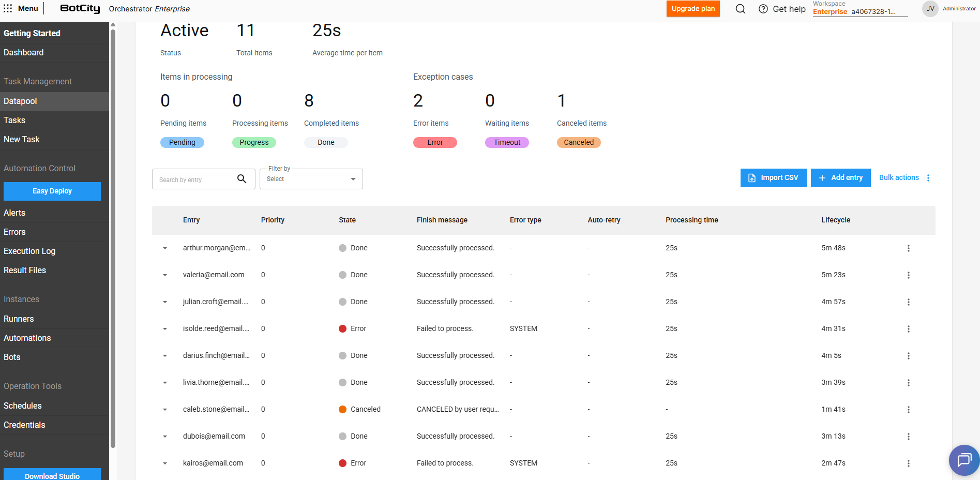Screen dimensions: 980x480
Task: Open row options for arthur.morgan entry
Action: (908, 248)
